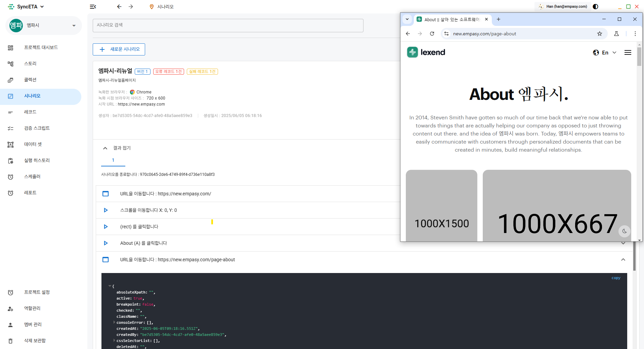Click the 역할관리 icon
644x349 pixels.
point(11,309)
